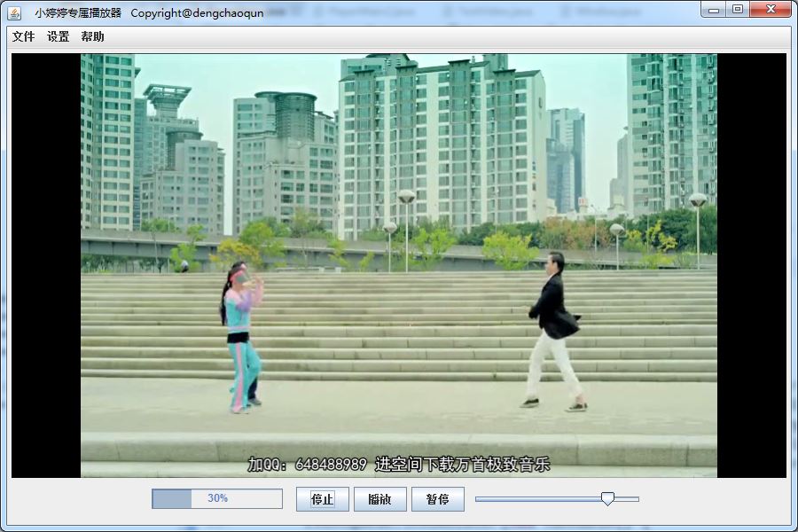Open the 帮助 menu

tap(92, 36)
